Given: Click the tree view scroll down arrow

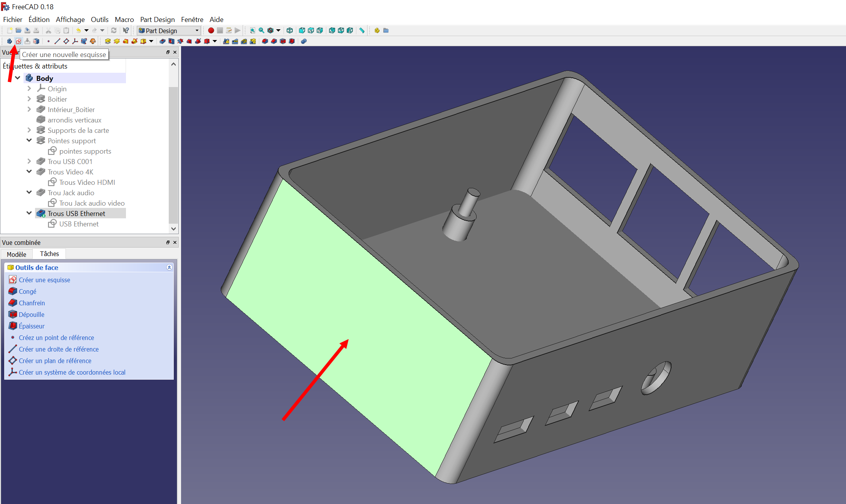Looking at the screenshot, I should (173, 229).
